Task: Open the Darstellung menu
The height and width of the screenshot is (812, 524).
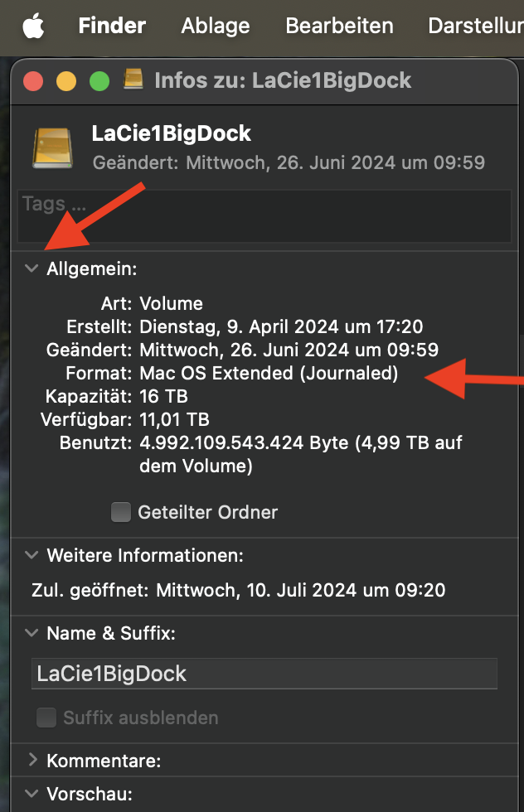Action: (475, 26)
